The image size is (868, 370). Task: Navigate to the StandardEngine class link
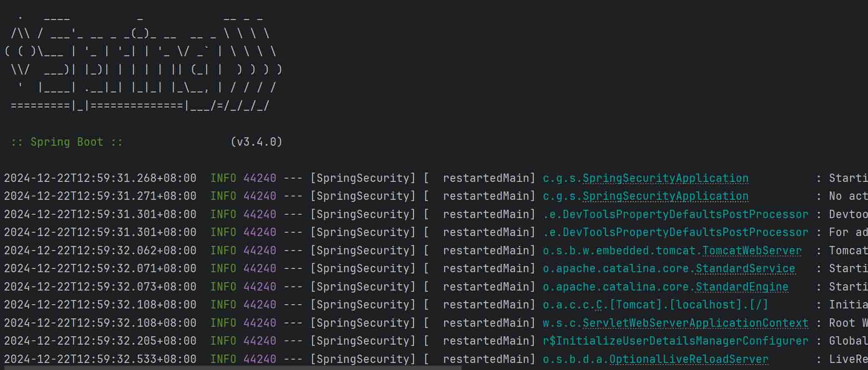742,287
